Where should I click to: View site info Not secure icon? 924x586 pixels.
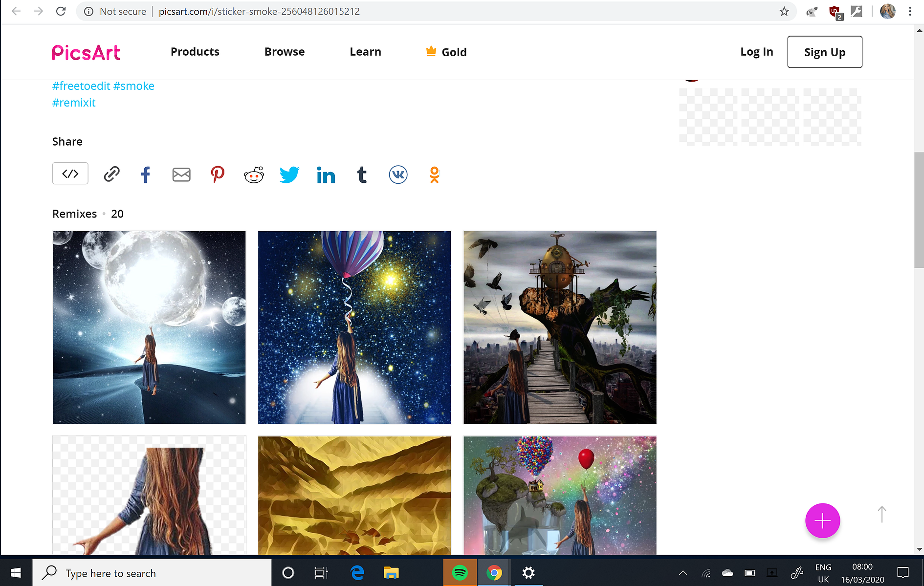[88, 11]
